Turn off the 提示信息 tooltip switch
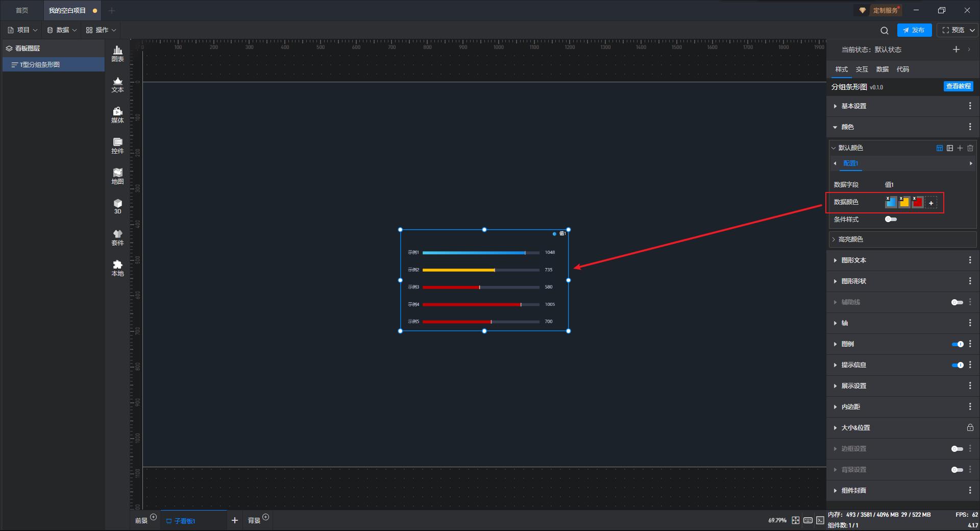980x531 pixels. [958, 365]
